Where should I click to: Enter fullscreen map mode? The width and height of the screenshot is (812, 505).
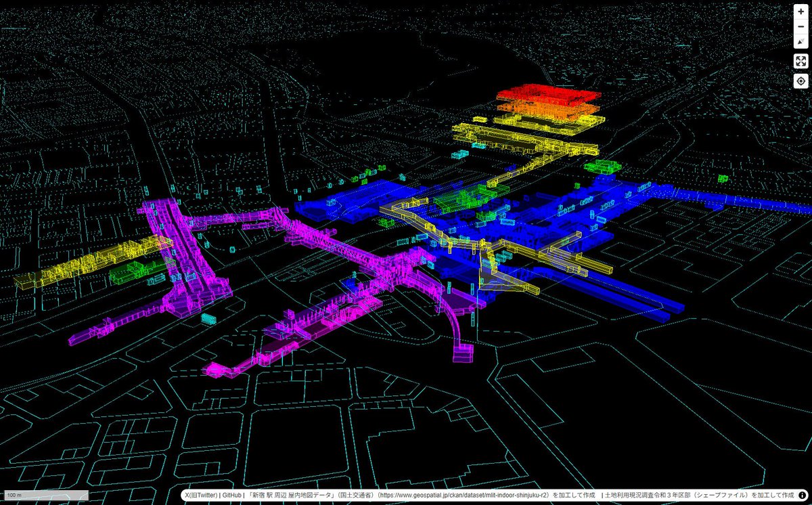click(801, 61)
